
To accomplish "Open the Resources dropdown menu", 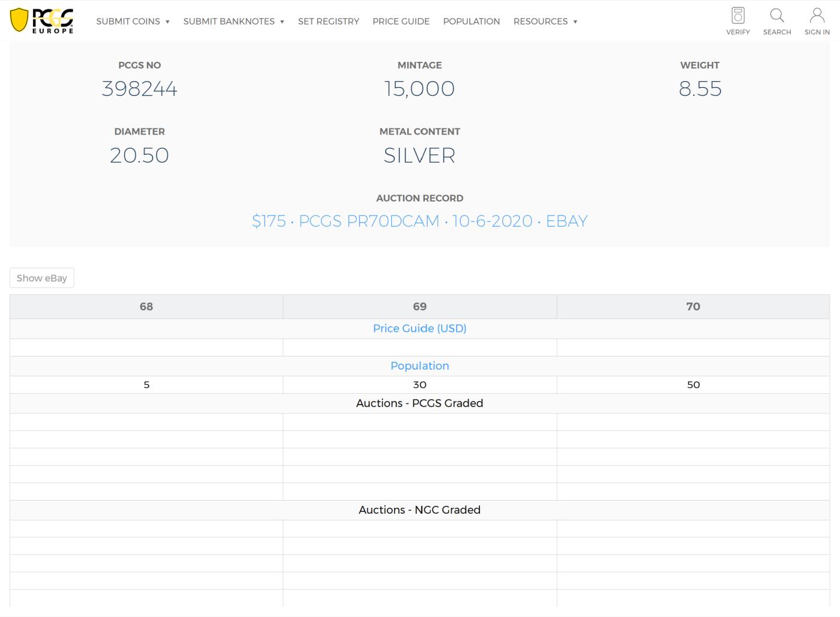I will pos(545,22).
